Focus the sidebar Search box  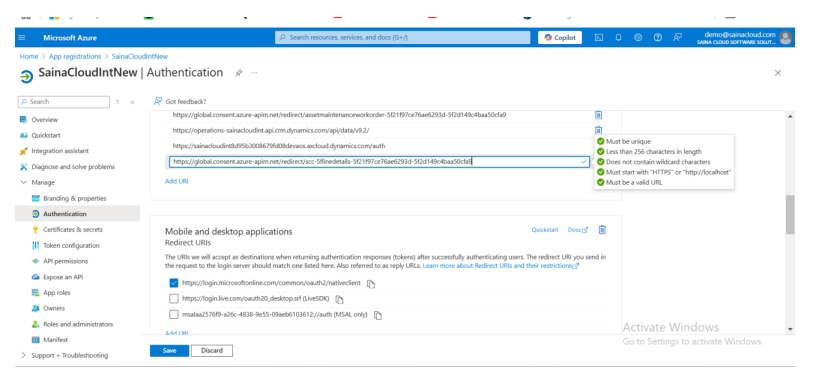64,102
